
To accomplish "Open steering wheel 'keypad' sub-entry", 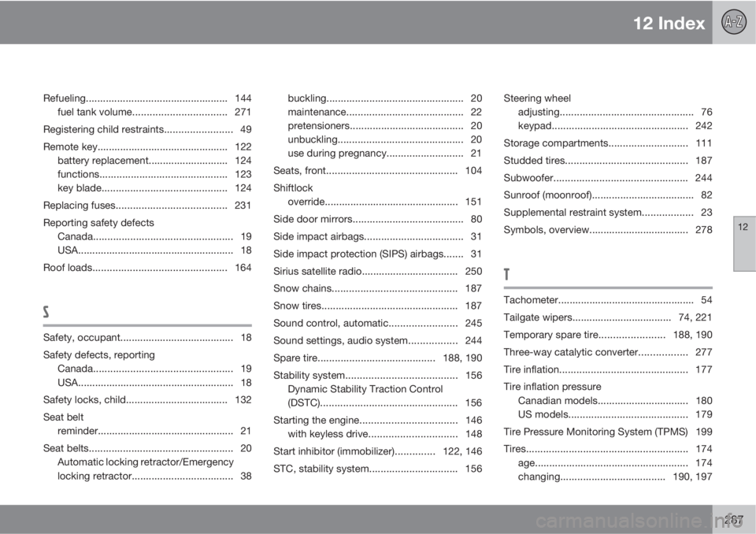I will coord(615,126).
